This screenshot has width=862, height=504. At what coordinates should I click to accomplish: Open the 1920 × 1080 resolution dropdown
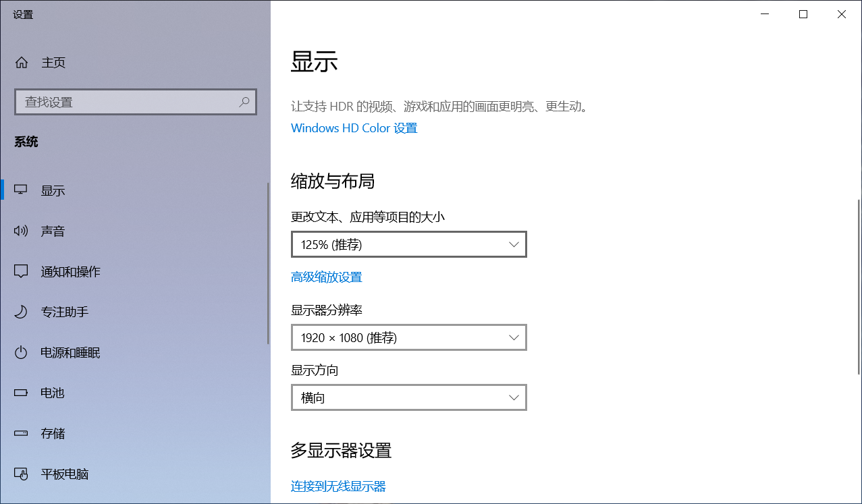[408, 337]
